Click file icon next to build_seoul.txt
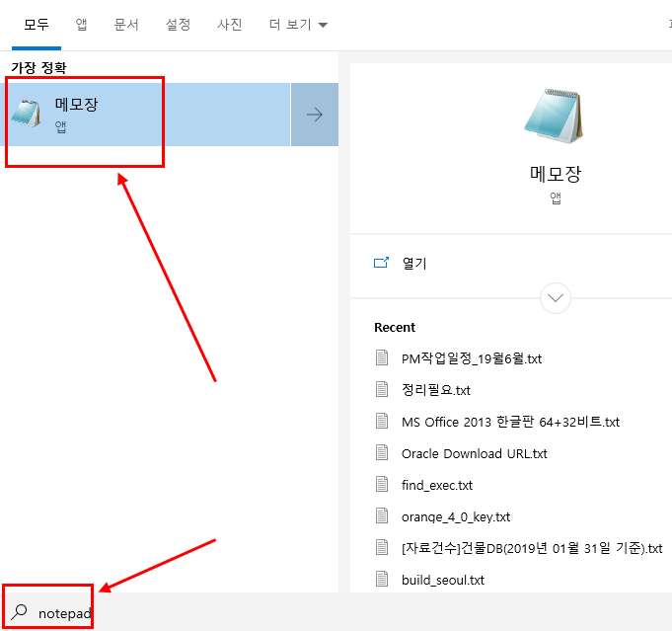The height and width of the screenshot is (631, 672). pos(382,579)
